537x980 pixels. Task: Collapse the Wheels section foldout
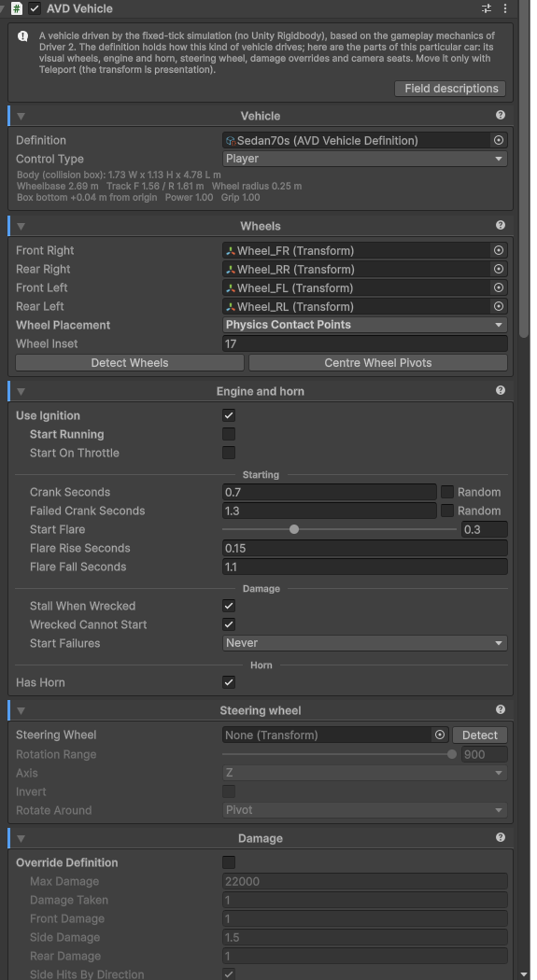(21, 226)
